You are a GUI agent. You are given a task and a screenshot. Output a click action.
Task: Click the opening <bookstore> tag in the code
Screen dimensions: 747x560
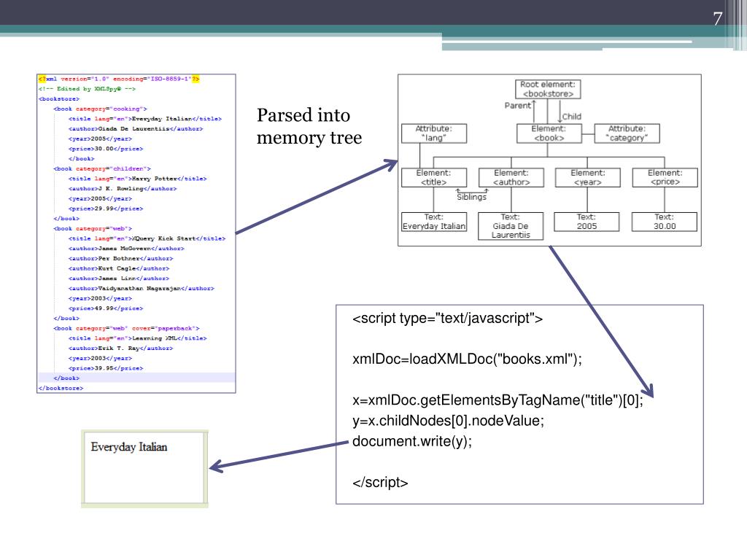59,99
